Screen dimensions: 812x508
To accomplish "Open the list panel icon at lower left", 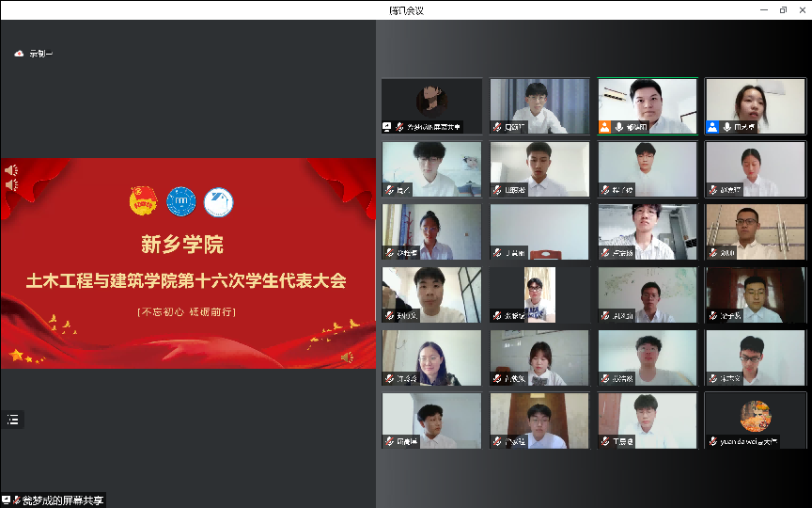I will [x=12, y=420].
